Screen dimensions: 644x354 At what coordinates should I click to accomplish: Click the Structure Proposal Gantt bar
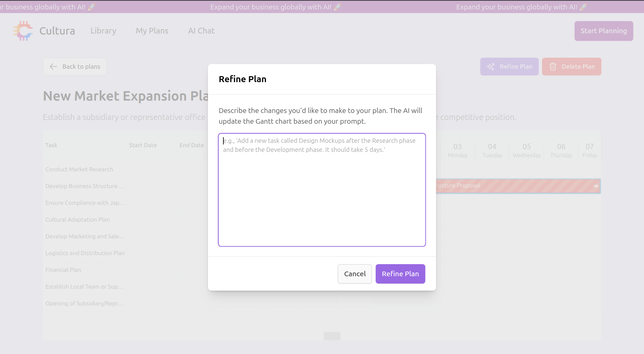click(518, 186)
